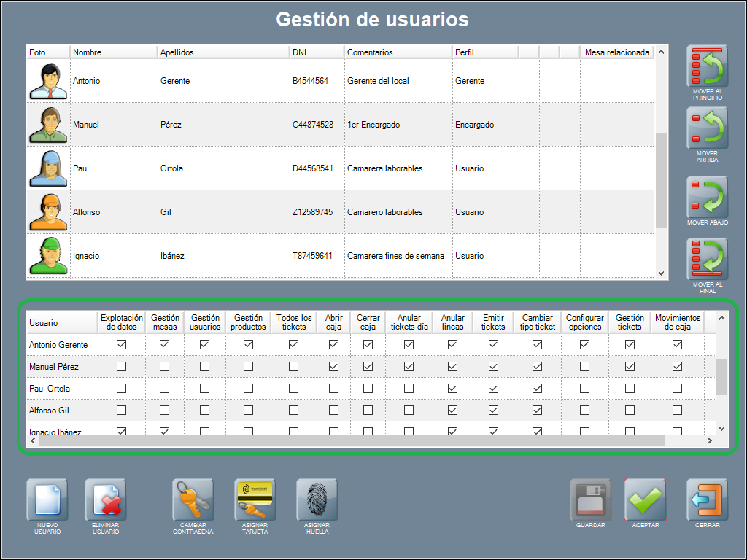This screenshot has width=747, height=560.
Task: Confirm with the Aceptar green checkmark
Action: click(646, 499)
